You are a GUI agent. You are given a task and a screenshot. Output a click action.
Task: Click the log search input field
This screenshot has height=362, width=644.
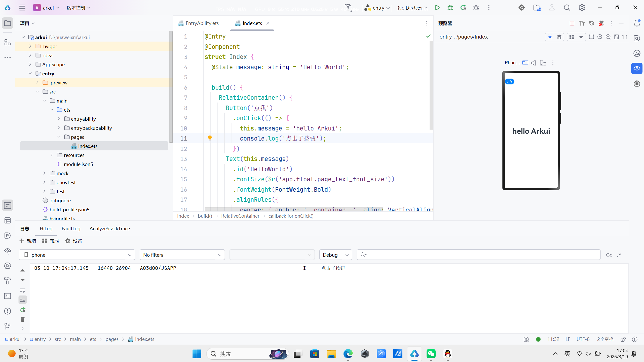(x=478, y=255)
